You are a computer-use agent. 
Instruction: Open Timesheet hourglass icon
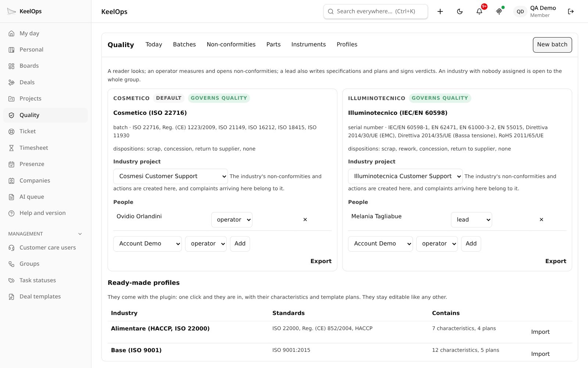11,148
